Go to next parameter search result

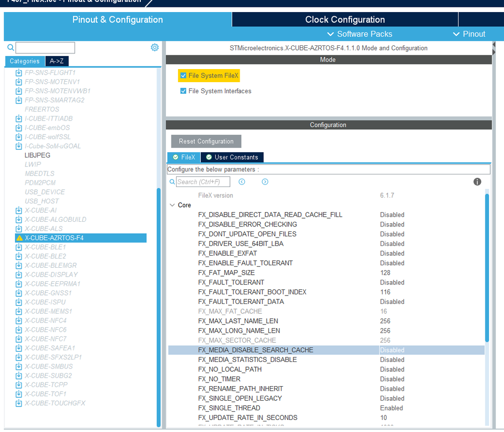coord(265,182)
